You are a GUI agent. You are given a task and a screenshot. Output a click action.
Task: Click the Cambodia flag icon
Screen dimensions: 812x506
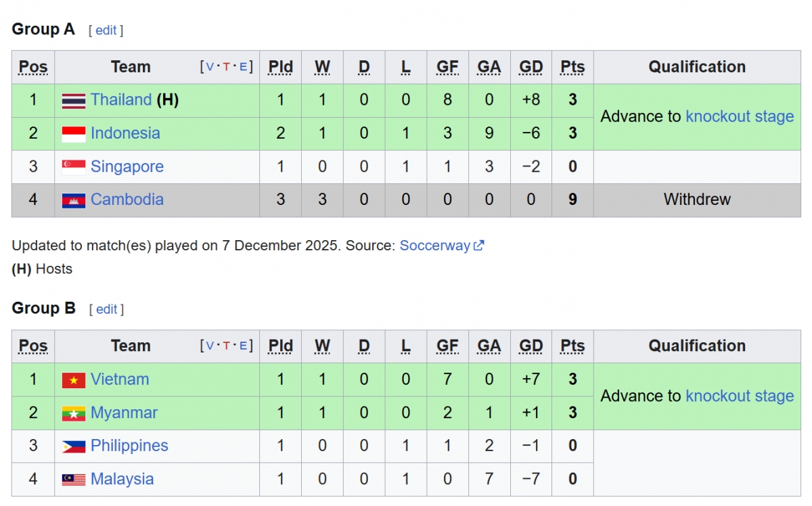(x=74, y=200)
